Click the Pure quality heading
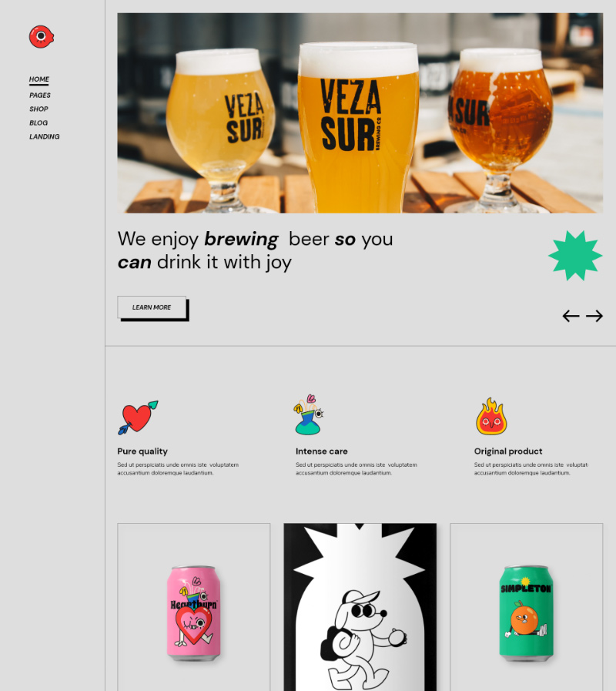 [142, 451]
